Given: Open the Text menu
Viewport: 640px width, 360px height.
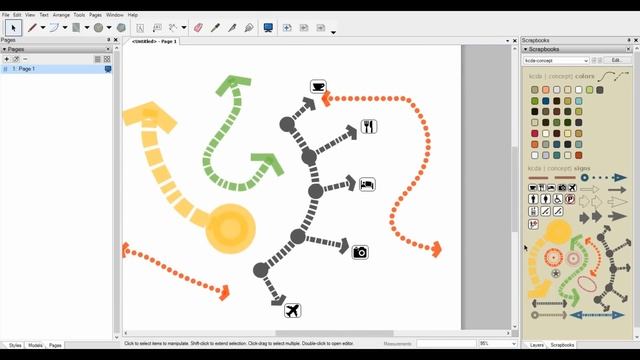Looking at the screenshot, I should 44,15.
